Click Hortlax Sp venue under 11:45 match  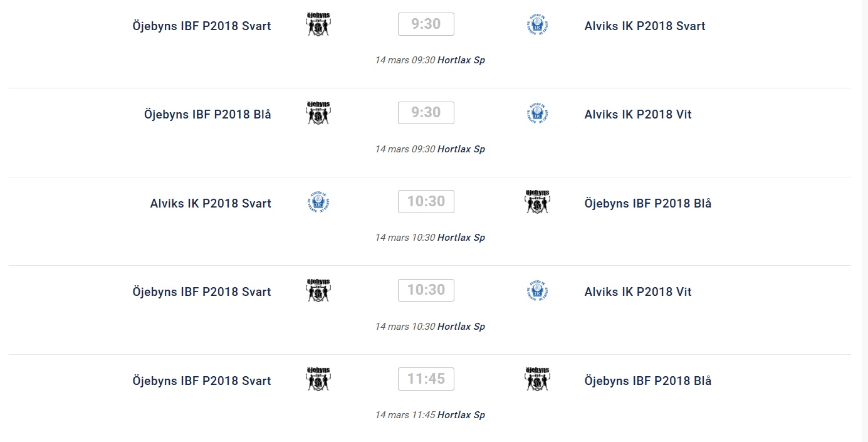pyautogui.click(x=461, y=415)
